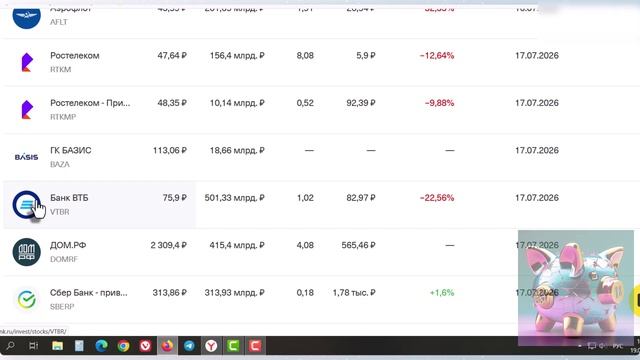Screen dimensions: 640x360
Task: Click the Sber green checkmark logo
Action: [x=27, y=299]
